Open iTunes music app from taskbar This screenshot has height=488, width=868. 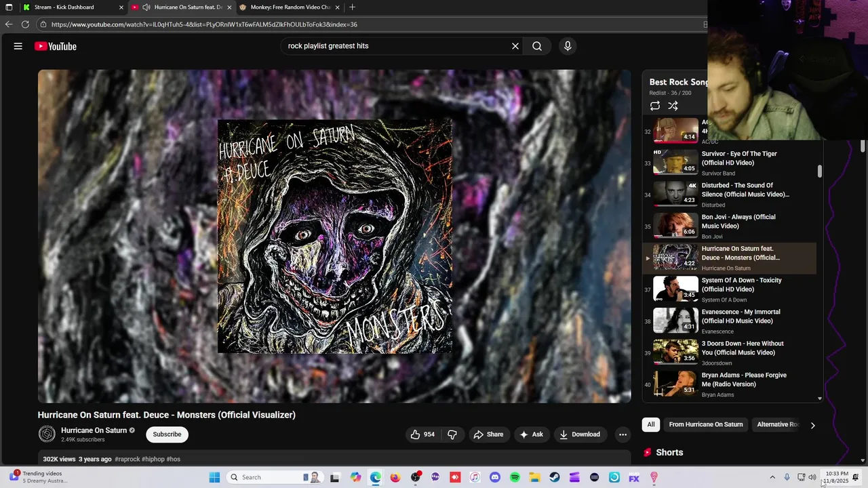[475, 477]
